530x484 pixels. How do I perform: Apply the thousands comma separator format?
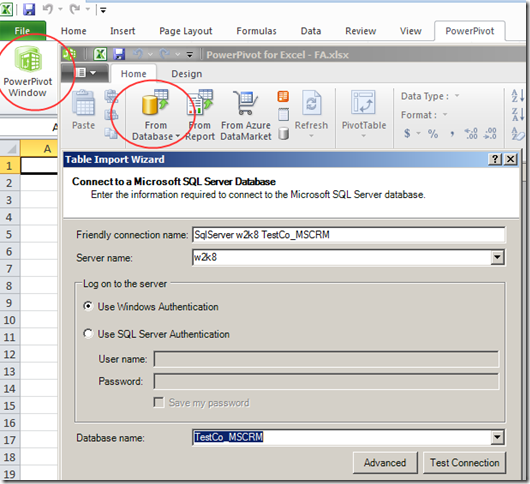click(452, 134)
